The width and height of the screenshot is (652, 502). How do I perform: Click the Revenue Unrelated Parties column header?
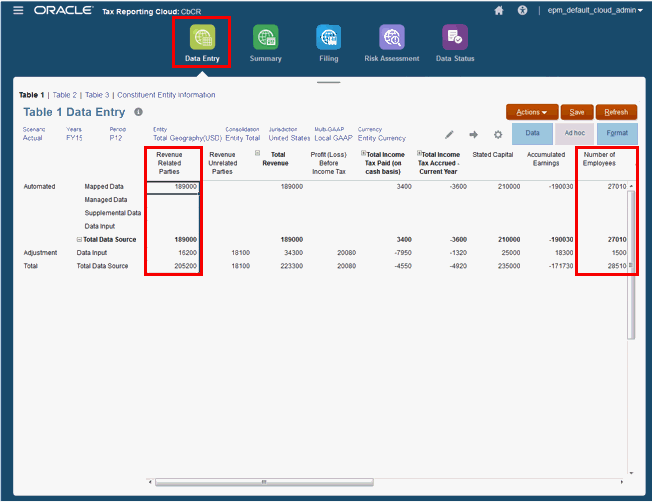(x=222, y=163)
